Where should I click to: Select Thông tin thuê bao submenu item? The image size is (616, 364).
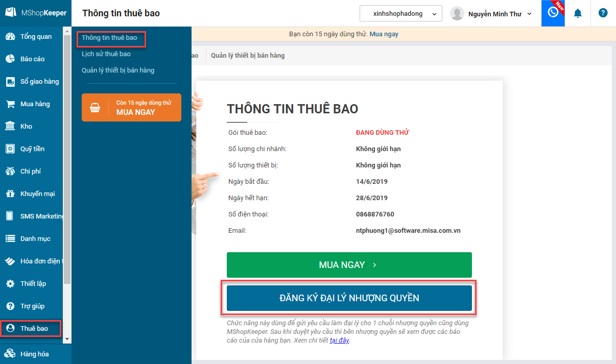click(x=109, y=38)
